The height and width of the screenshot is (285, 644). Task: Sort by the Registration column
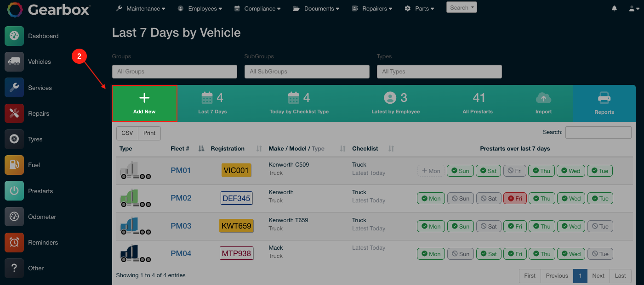228,148
